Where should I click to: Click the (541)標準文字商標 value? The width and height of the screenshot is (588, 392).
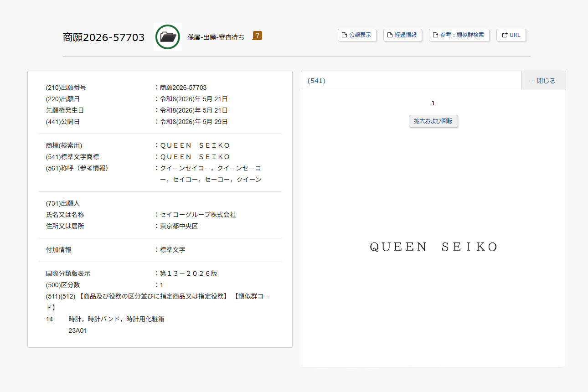click(x=195, y=157)
